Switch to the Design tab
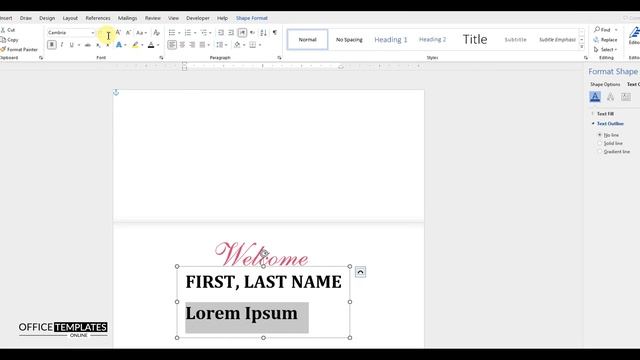Viewport: 640px width, 360px height. tap(47, 18)
